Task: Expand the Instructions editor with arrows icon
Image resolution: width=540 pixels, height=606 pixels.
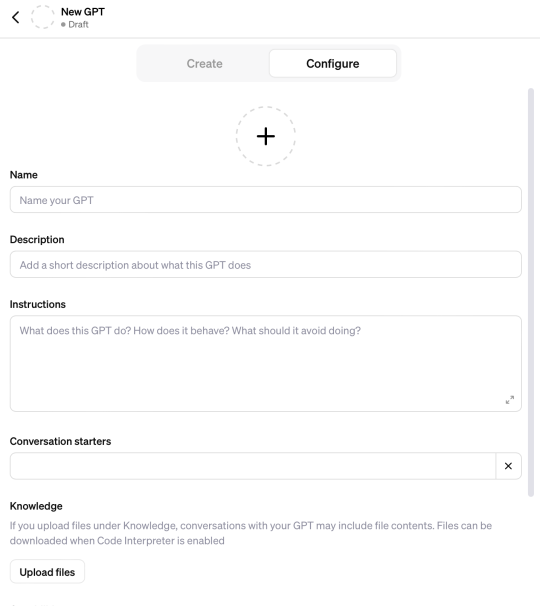Action: (x=510, y=400)
